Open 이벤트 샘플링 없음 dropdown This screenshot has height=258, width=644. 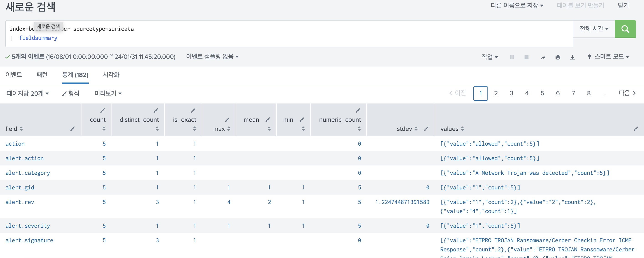click(212, 57)
